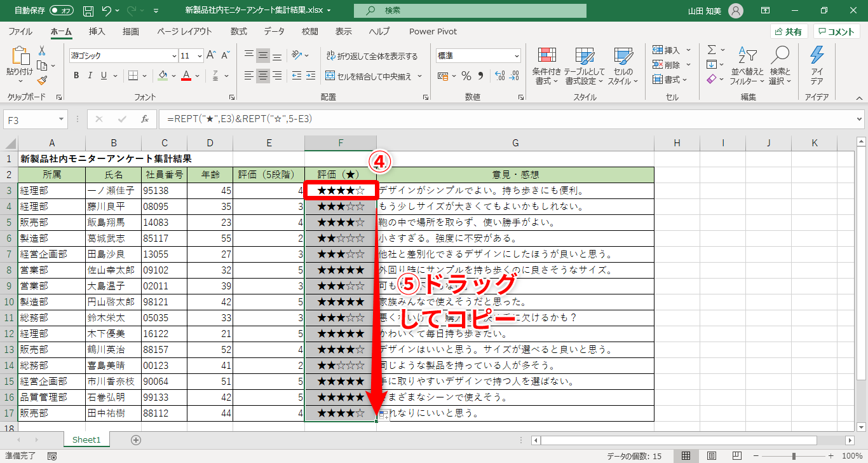
Task: Click the Font Color letter A
Action: point(186,76)
